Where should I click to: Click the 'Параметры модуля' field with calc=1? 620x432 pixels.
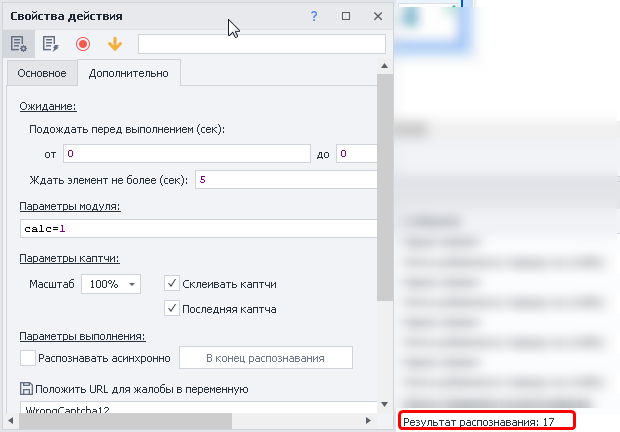[x=197, y=229]
